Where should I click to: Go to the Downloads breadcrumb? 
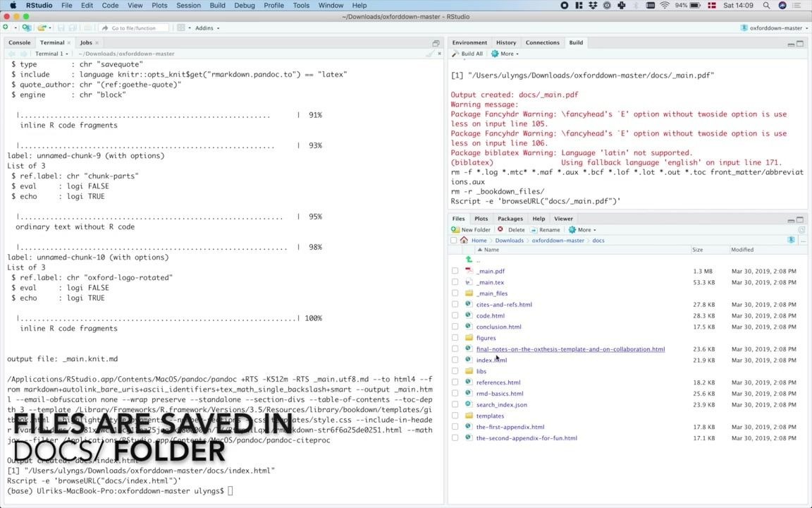[x=509, y=241]
